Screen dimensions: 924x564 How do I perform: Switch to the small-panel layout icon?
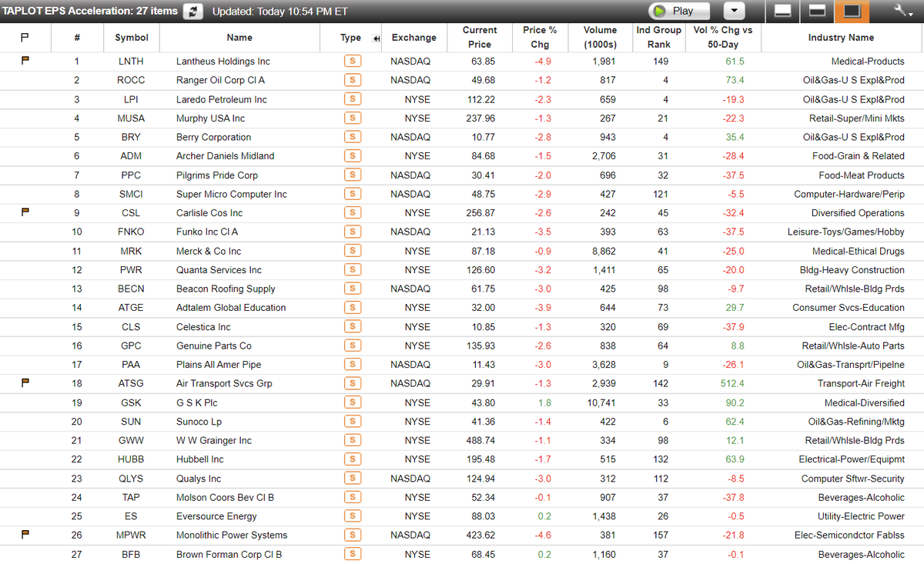[x=783, y=11]
